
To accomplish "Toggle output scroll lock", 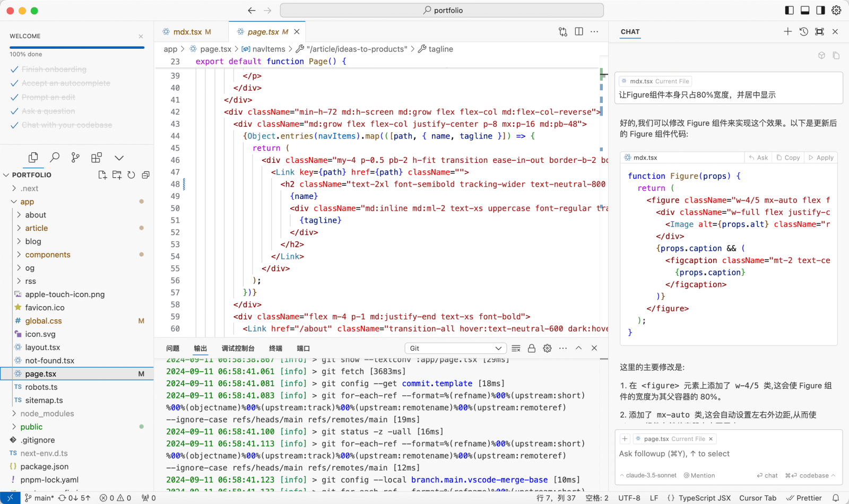I will coord(532,349).
